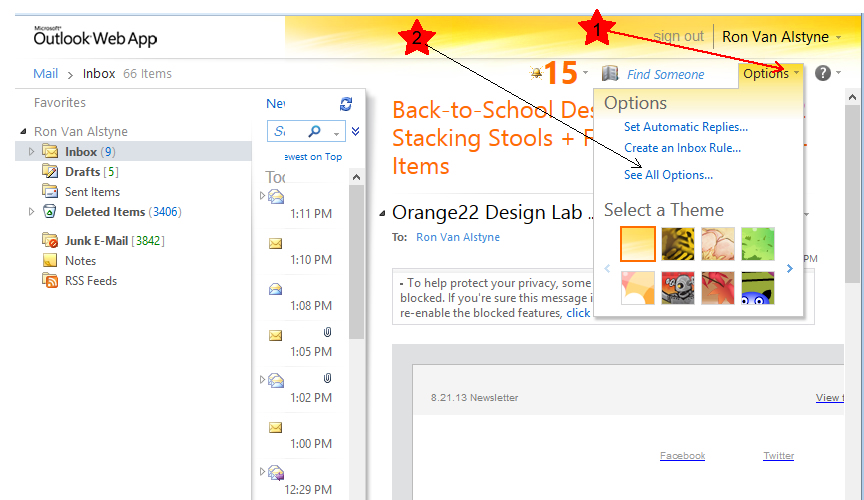Open the 1:08 PM read envelope icon
864x500 pixels.
(x=276, y=289)
